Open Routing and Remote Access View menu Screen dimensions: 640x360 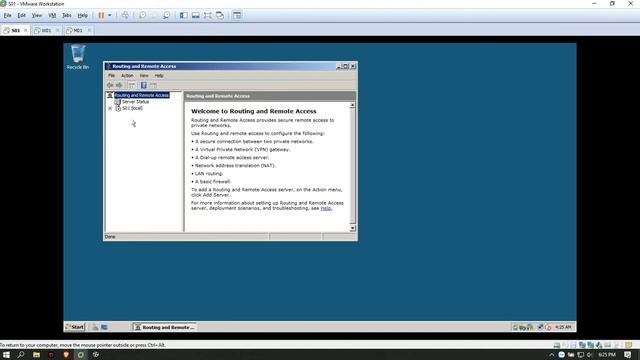coord(144,76)
